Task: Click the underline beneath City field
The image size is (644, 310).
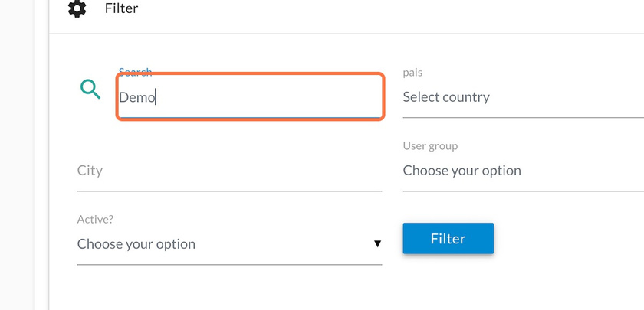Action: click(x=229, y=191)
